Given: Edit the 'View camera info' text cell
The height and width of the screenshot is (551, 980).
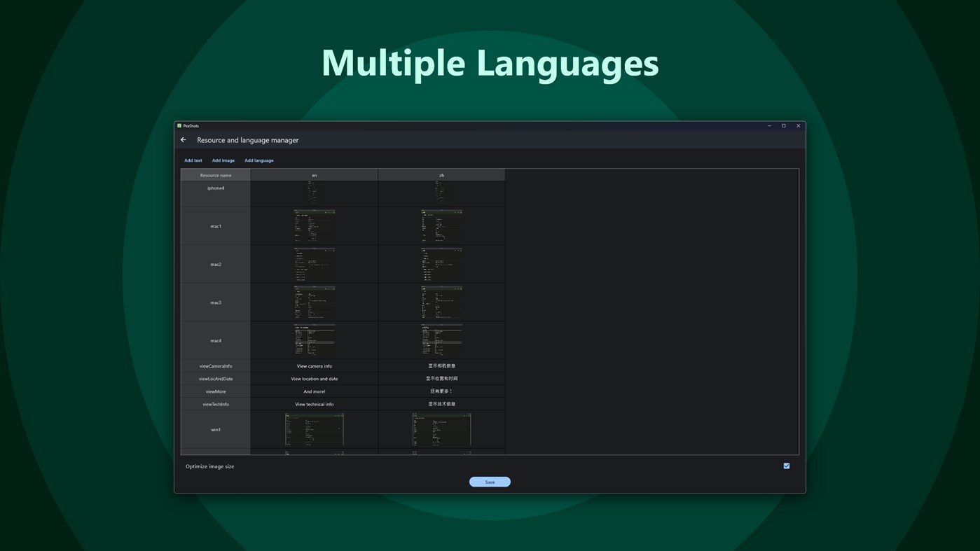Looking at the screenshot, I should tap(315, 366).
